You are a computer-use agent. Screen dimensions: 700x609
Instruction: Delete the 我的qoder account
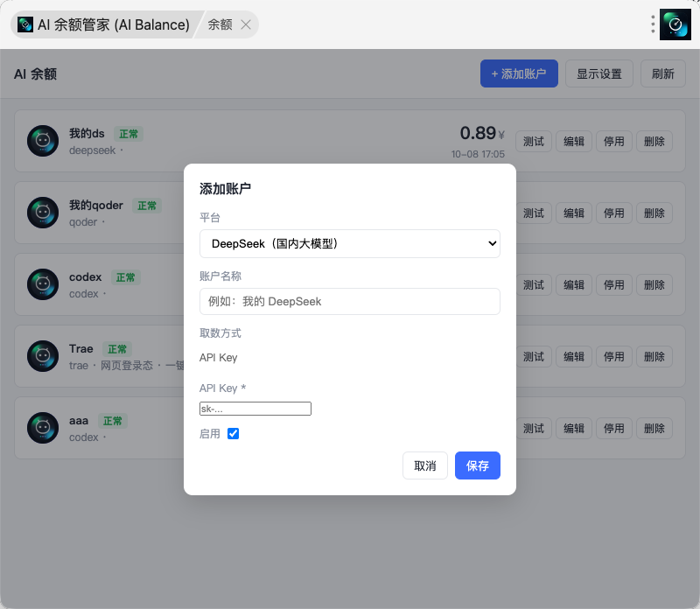tap(654, 213)
